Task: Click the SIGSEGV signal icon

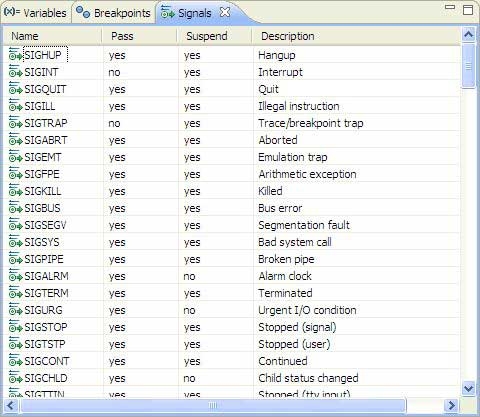Action: 15,225
